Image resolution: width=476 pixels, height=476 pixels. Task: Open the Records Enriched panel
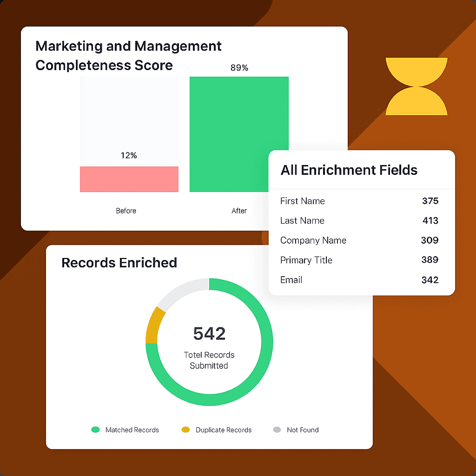tap(119, 263)
